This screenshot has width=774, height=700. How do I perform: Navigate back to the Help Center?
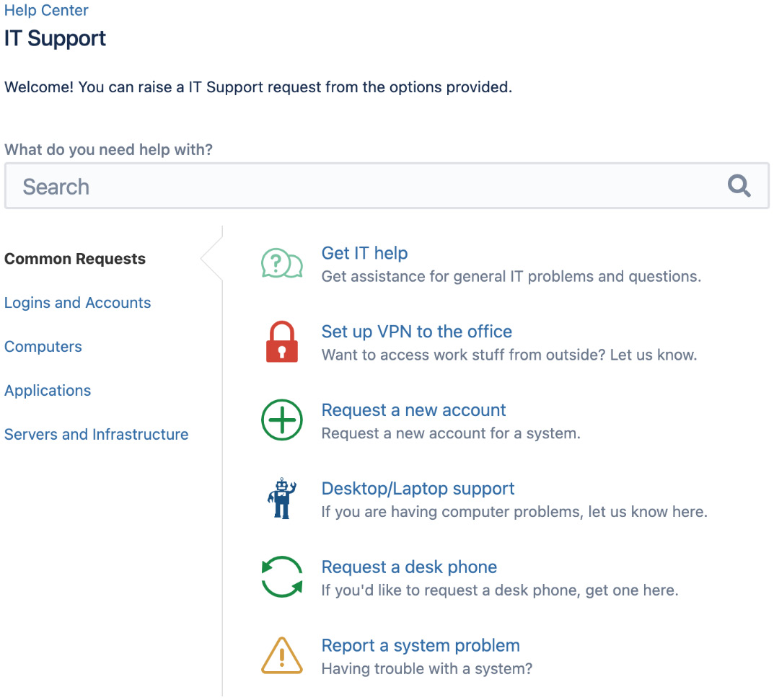(45, 10)
